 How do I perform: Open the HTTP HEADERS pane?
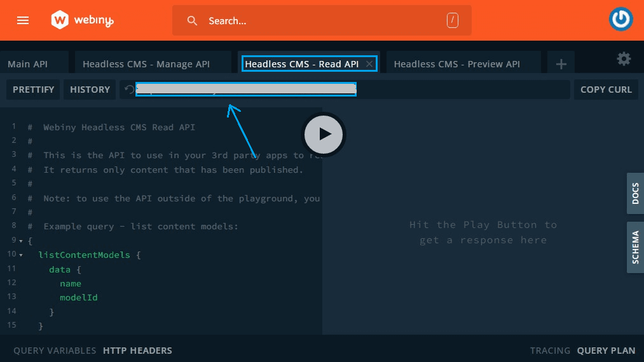(137, 351)
